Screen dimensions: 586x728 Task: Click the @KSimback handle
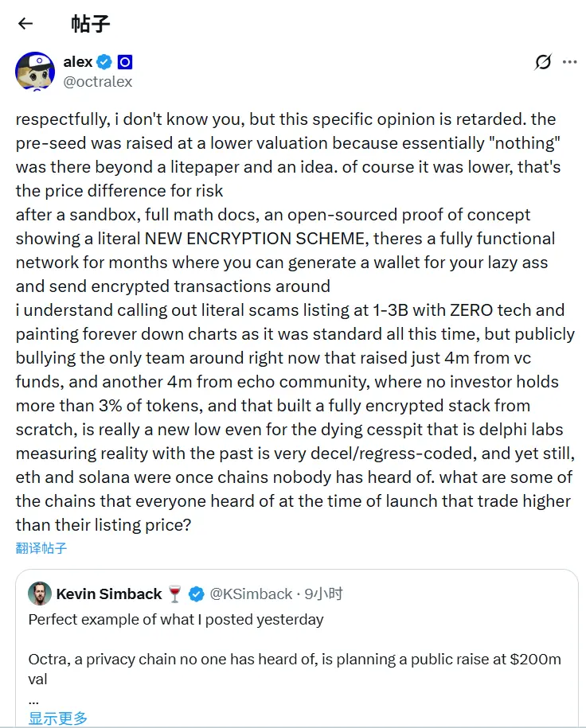click(x=251, y=594)
